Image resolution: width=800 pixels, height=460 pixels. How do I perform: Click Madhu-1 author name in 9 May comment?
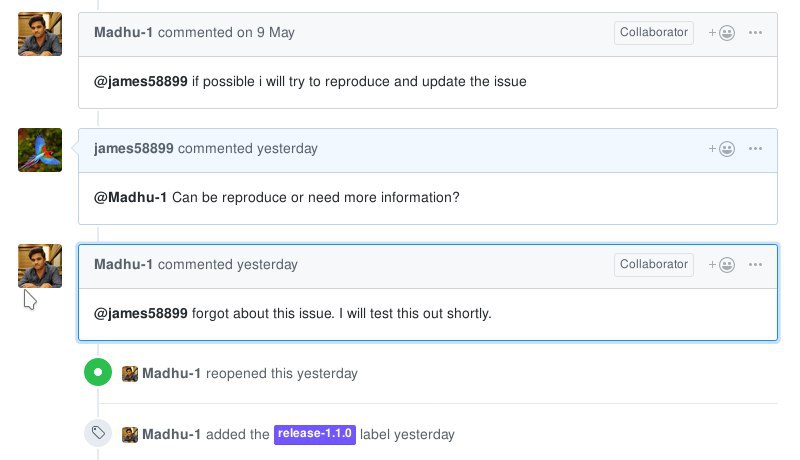[123, 33]
